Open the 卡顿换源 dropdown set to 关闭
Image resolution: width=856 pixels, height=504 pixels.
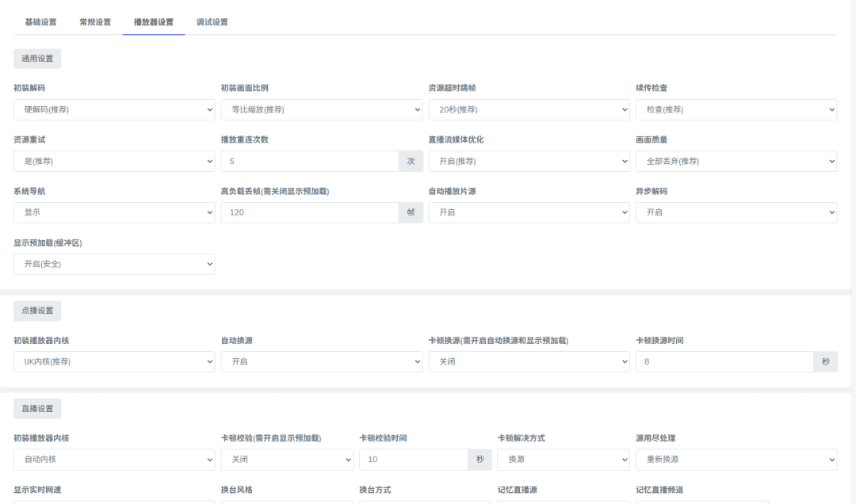(x=529, y=361)
